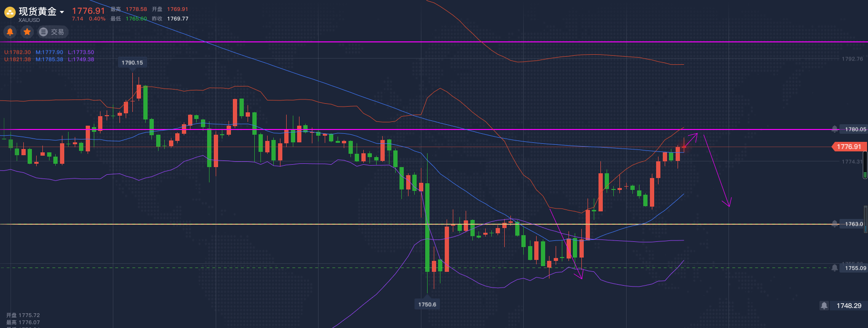Click the red 1776.91 current price tag
Viewport: 868px width, 328px height.
[848, 147]
